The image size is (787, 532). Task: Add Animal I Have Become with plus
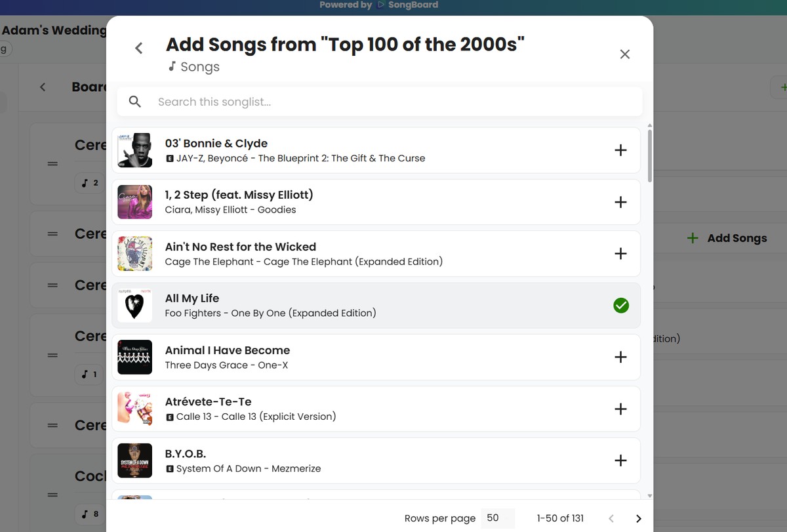click(620, 357)
